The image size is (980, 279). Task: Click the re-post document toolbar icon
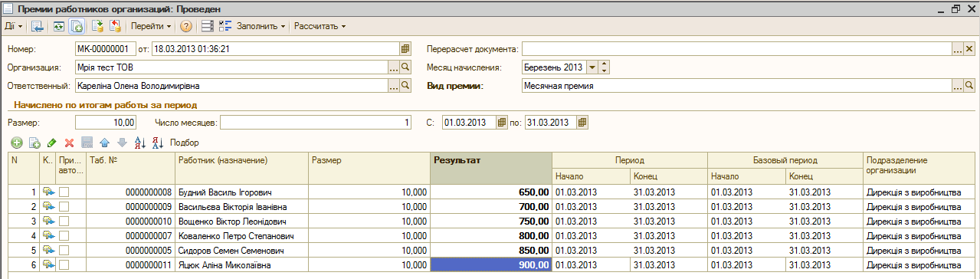coord(59,26)
